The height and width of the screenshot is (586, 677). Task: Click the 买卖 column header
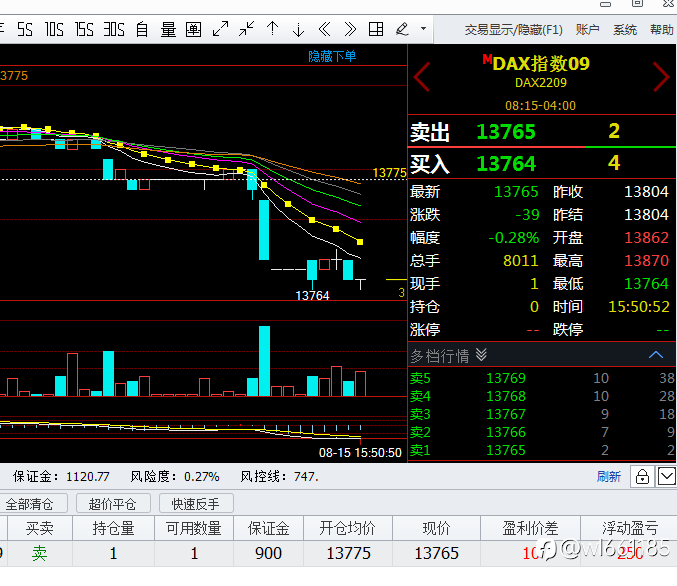click(40, 528)
